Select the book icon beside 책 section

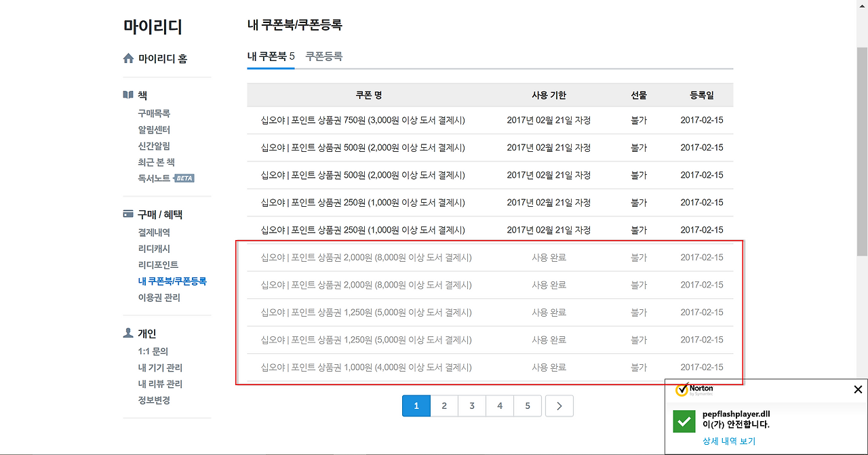click(x=128, y=94)
